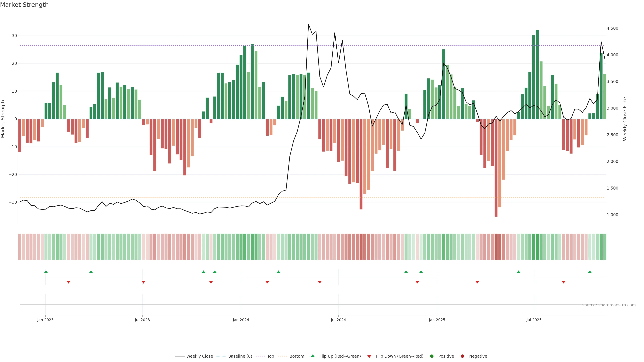
Task: Click the 4,500 right axis tick label
Action: tap(612, 28)
